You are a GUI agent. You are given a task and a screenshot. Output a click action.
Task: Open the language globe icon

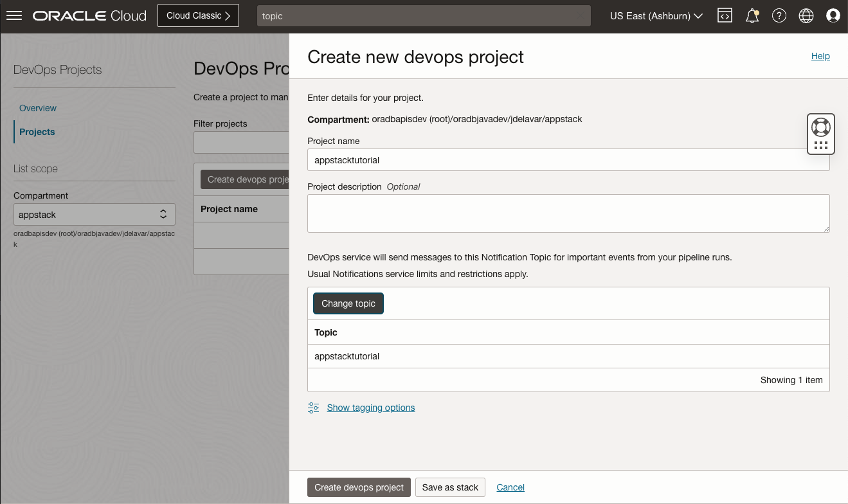pyautogui.click(x=806, y=15)
